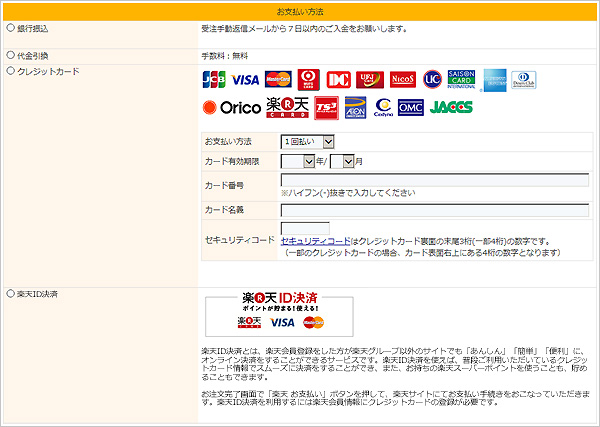The width and height of the screenshot is (600, 427).
Task: Click the Saison Card International logo
Action: [461, 80]
